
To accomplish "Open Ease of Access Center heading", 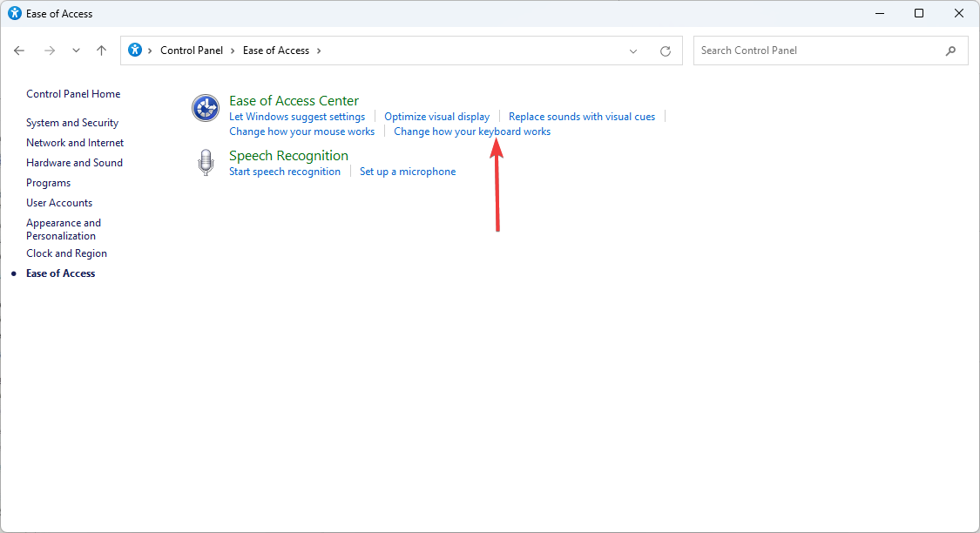I will pyautogui.click(x=294, y=101).
